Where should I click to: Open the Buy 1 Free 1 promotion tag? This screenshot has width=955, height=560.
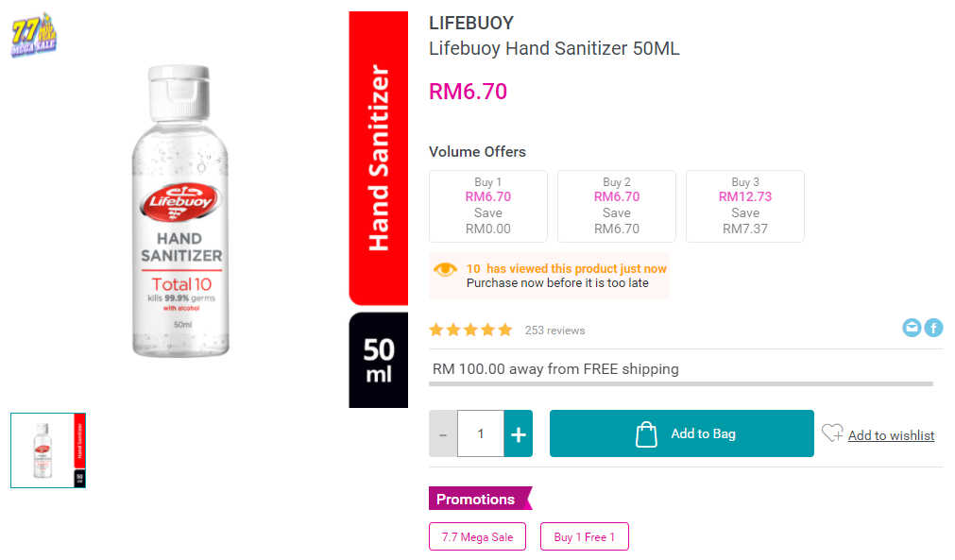[x=585, y=536]
